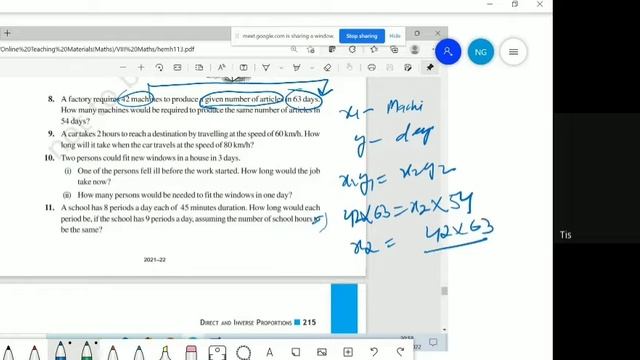Screen dimensions: 640x360
Task: Open the participants panel in Meet
Action: click(x=448, y=51)
